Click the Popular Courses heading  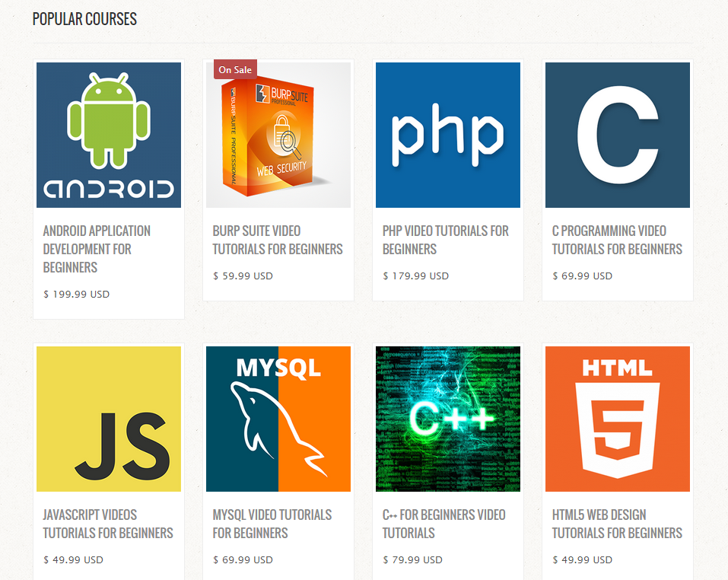[84, 19]
